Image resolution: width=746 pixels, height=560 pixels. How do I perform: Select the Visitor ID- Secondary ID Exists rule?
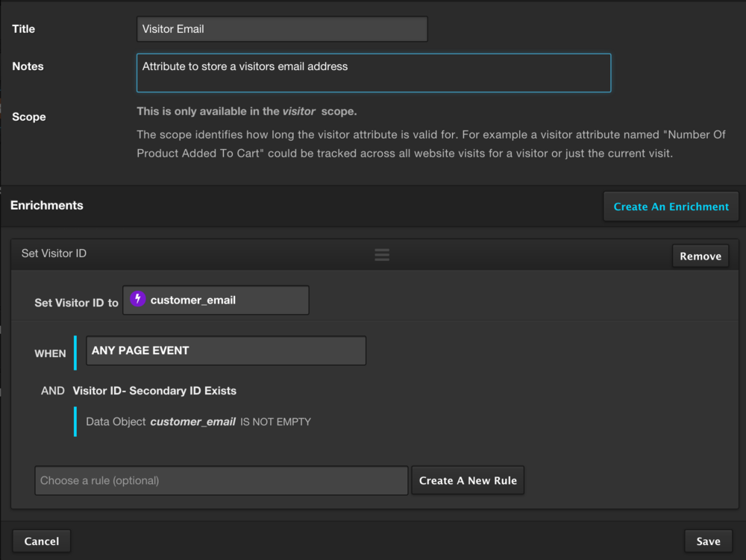pos(154,391)
